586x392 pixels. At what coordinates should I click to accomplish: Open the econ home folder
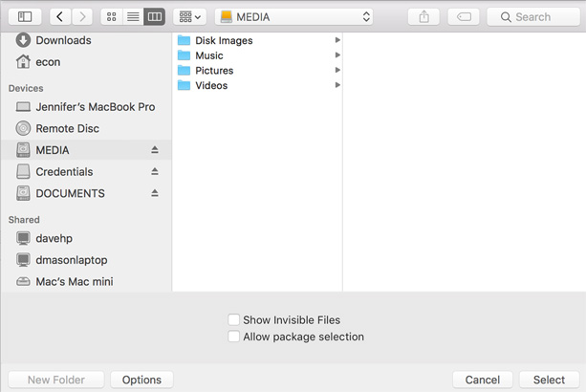click(86, 62)
